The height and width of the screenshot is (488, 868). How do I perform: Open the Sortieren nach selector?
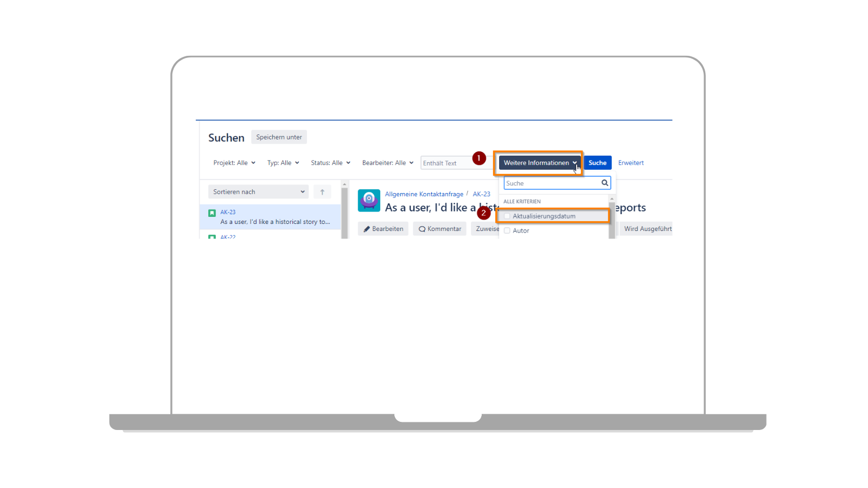[258, 192]
